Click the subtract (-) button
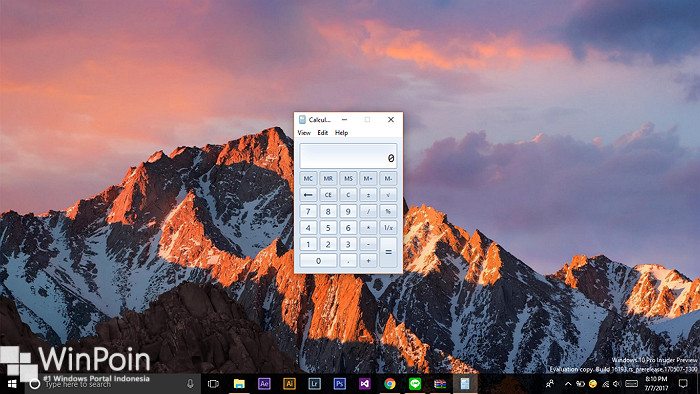 click(368, 245)
